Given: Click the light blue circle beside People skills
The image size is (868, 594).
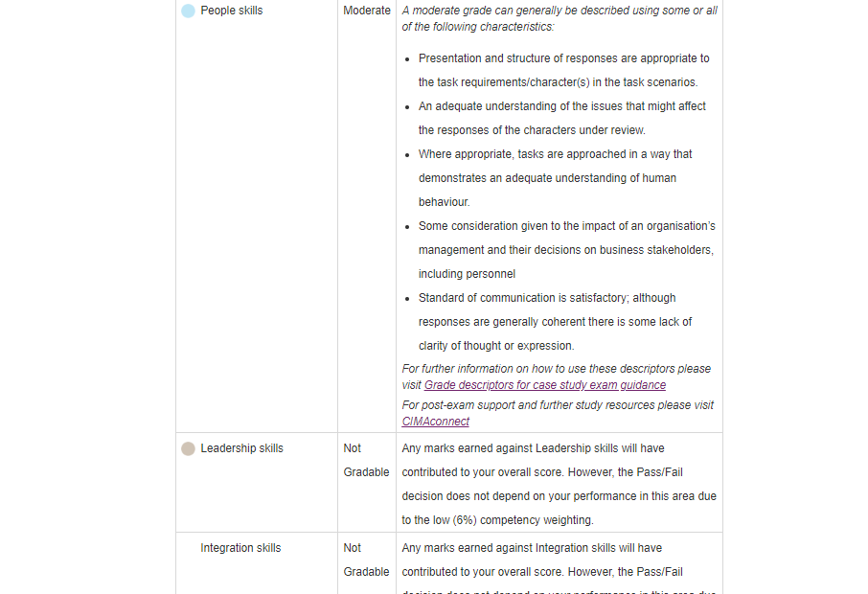Looking at the screenshot, I should click(x=188, y=11).
